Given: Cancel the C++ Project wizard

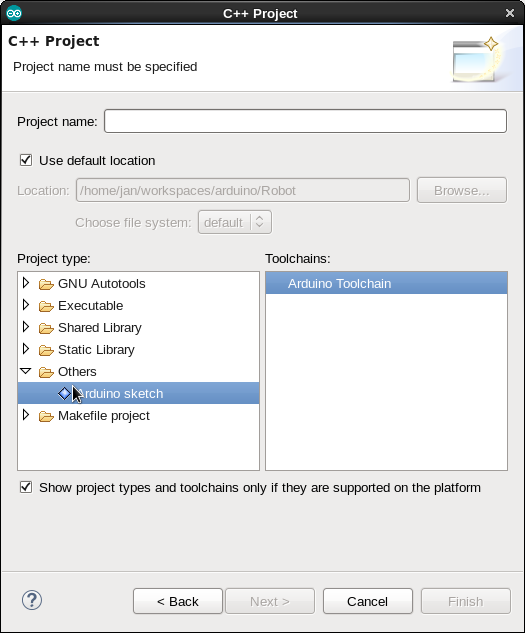Looking at the screenshot, I should click(x=368, y=601).
